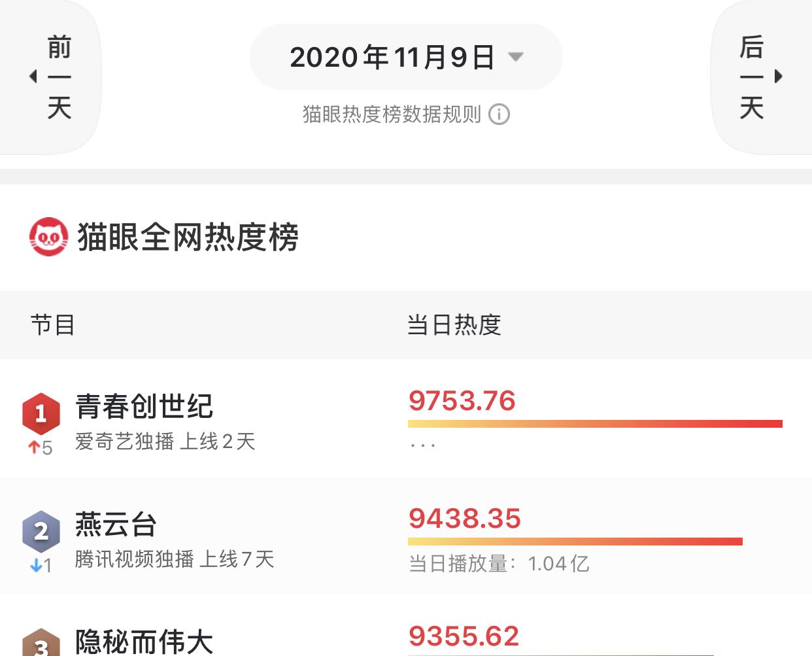The height and width of the screenshot is (656, 812).
Task: Click the Maoyan cat logo icon
Action: 46,238
